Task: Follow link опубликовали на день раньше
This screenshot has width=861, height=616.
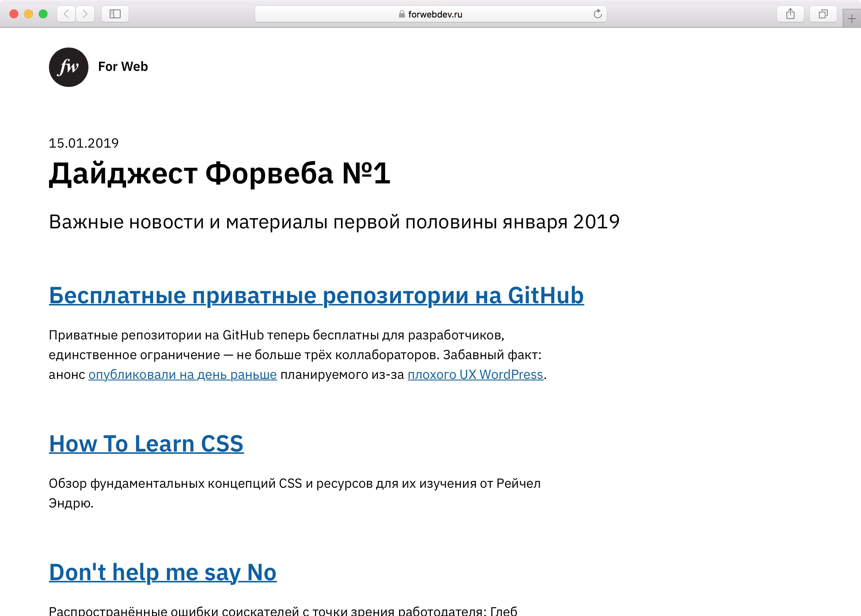Action: tap(182, 375)
